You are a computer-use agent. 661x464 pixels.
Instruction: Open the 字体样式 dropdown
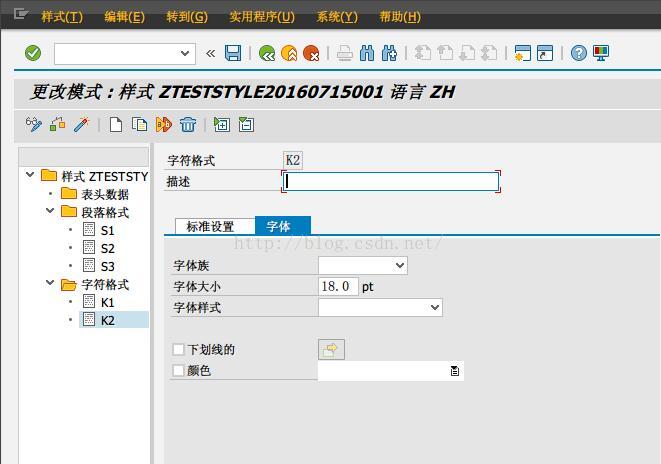[x=435, y=308]
